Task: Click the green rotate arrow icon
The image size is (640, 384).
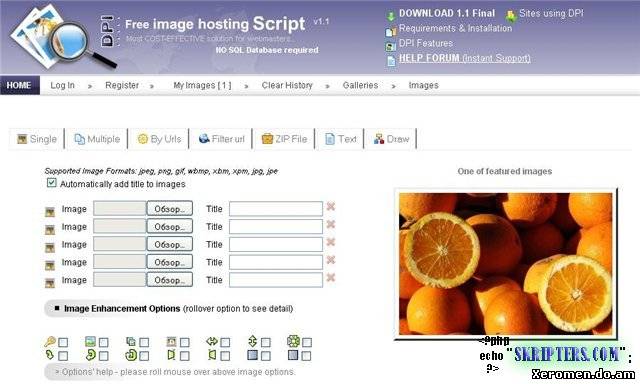Action: (90, 355)
